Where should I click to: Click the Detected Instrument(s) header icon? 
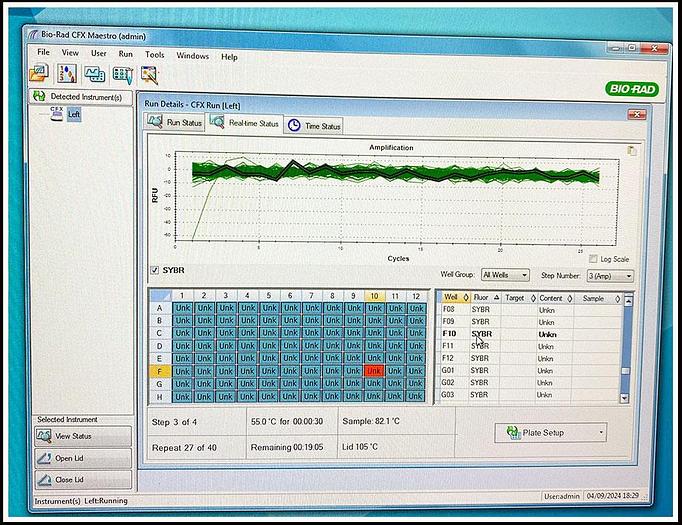click(39, 96)
